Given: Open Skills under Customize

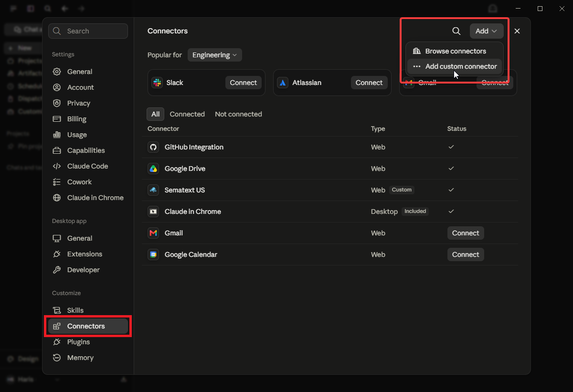Looking at the screenshot, I should tap(88, 310).
